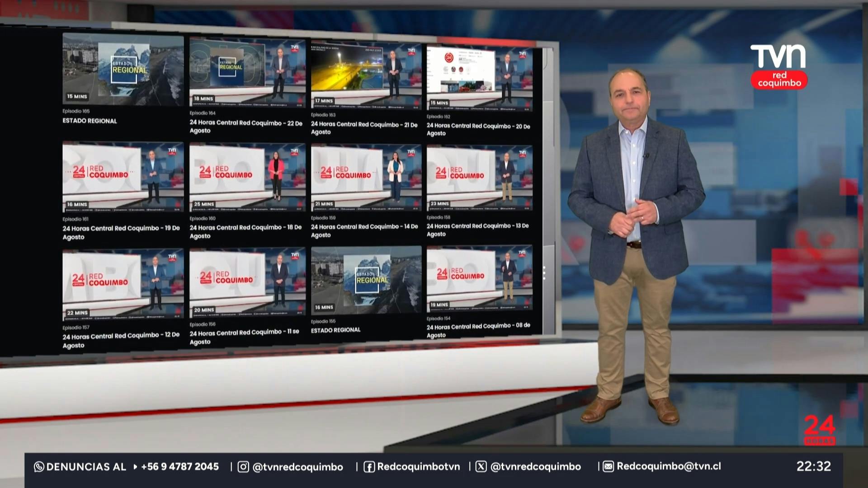Click the Instagram icon before @tvnredcoquimbo

(x=243, y=467)
